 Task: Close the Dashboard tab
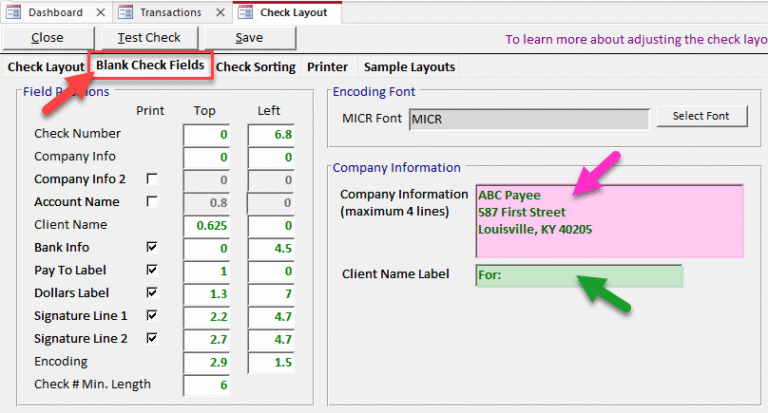(100, 12)
